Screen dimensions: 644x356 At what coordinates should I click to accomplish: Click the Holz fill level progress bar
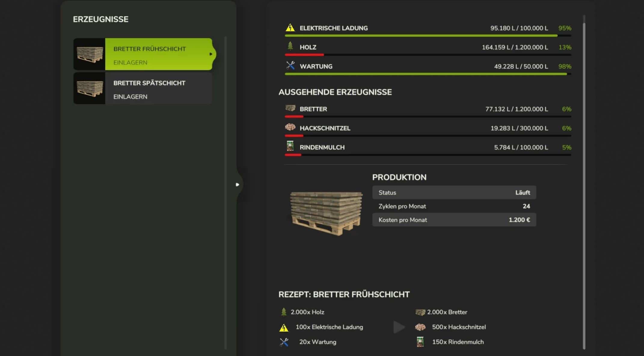428,55
